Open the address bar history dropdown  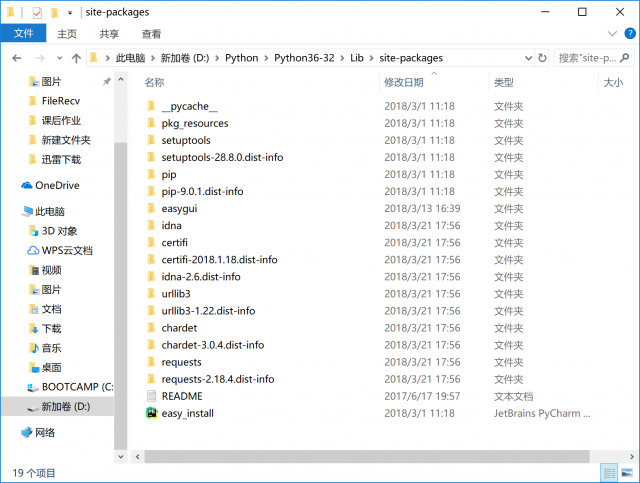528,58
